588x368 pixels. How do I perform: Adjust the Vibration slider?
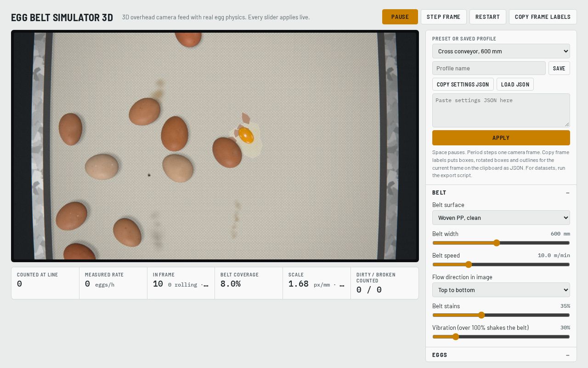pyautogui.click(x=501, y=337)
